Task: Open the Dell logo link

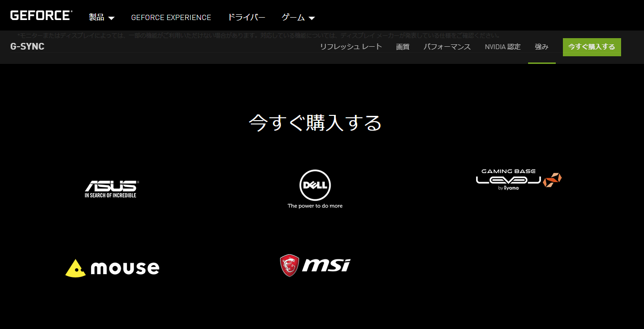Action: click(x=315, y=189)
